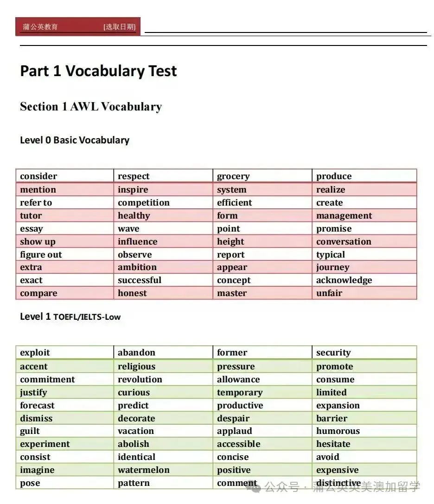Image resolution: width=434 pixels, height=504 pixels.
Task: Click the Level 1 TOEFL/IELTS-Low heading
Action: click(70, 317)
